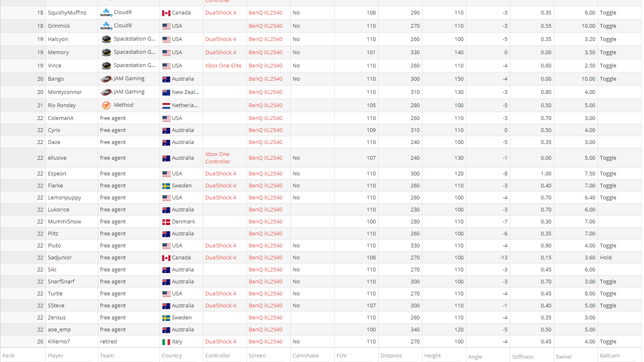Click the Height column footer label

433,356
